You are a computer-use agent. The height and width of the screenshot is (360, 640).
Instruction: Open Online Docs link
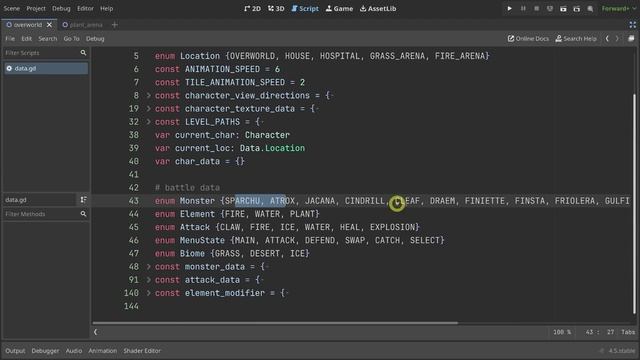[528, 38]
